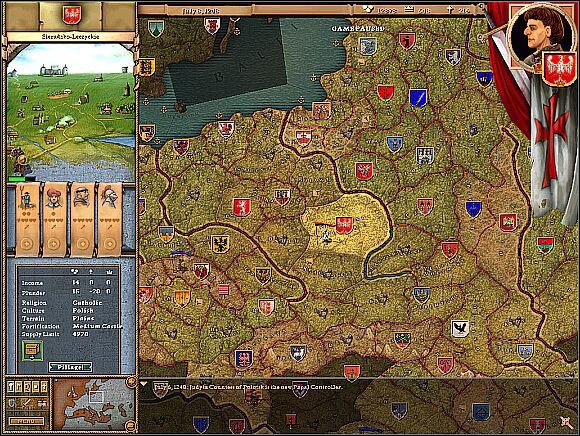Zoom in with minimap plus button
The height and width of the screenshot is (436, 580).
[x=131, y=382]
